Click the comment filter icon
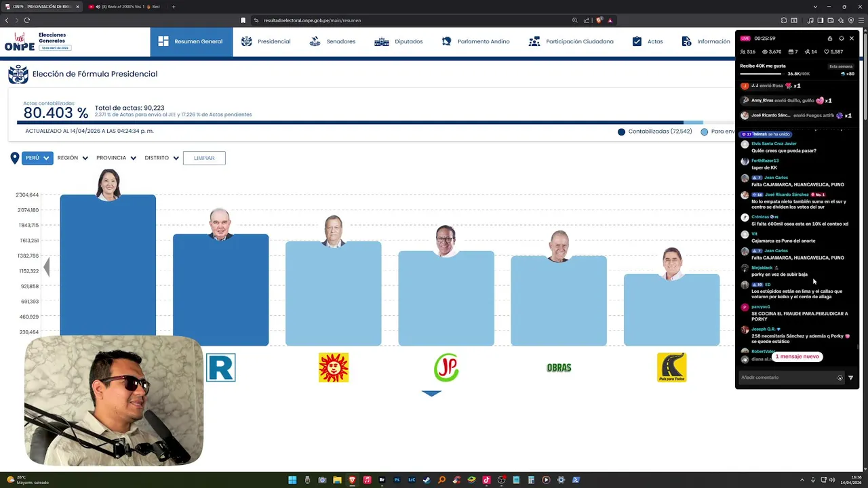 point(850,378)
